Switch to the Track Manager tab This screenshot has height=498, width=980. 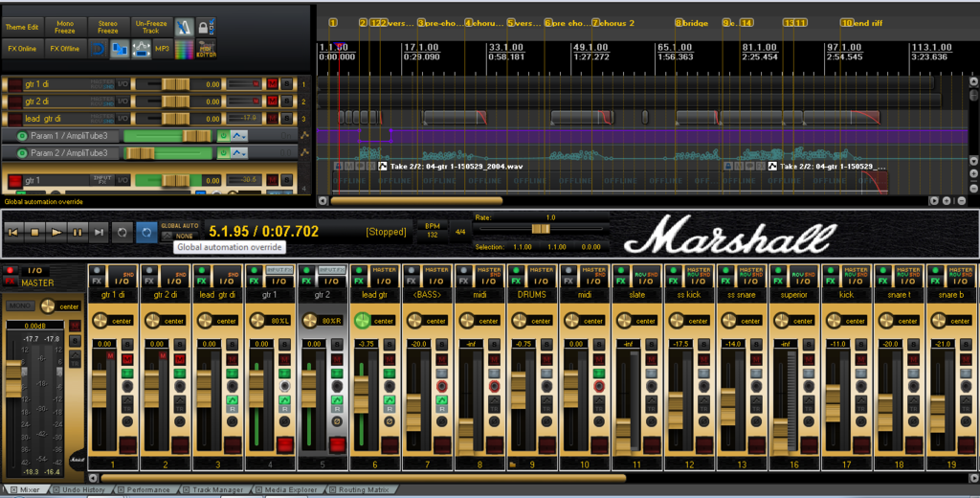218,490
